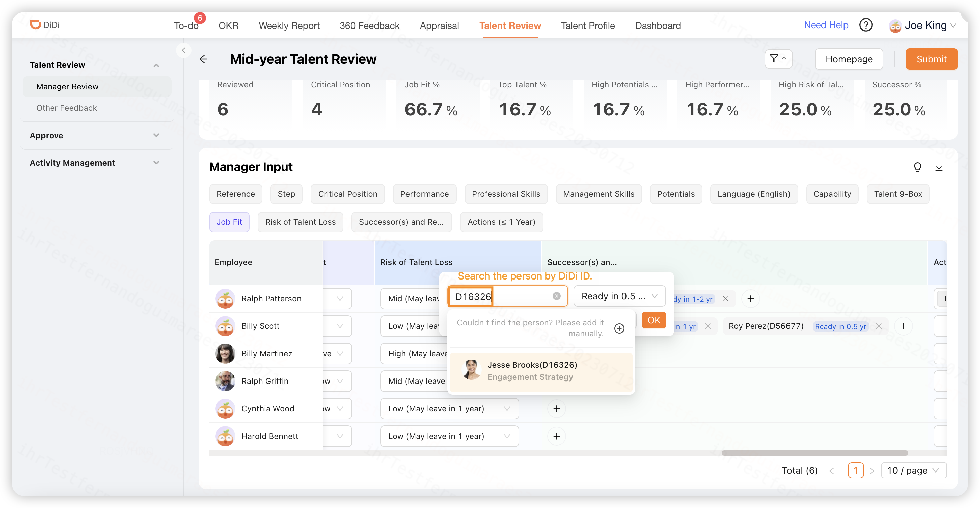The width and height of the screenshot is (980, 508).
Task: Open Harold Bennett's talent loss risk dropdown
Action: coord(449,436)
